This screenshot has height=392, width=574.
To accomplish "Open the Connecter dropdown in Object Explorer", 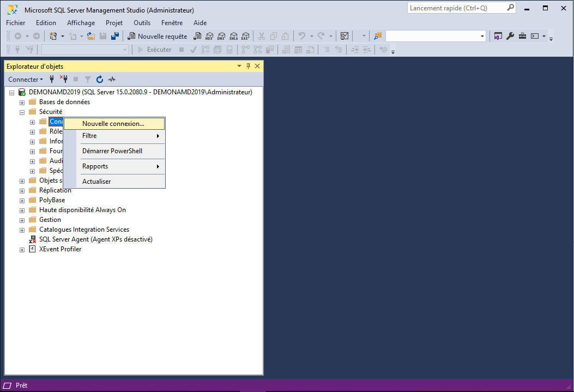I will tap(25, 80).
